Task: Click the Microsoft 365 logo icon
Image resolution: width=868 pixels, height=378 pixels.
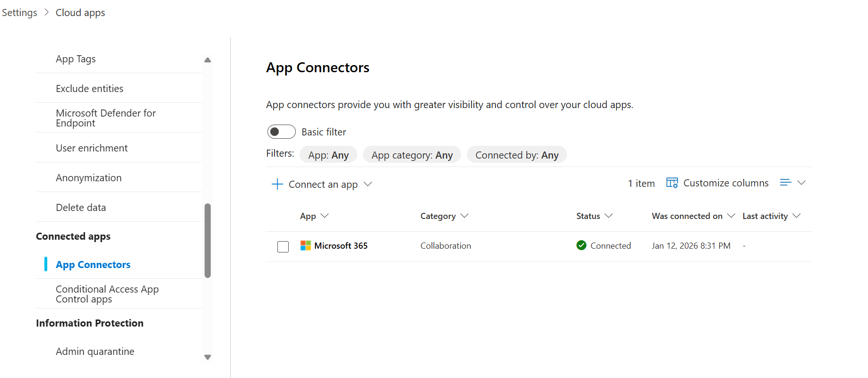Action: [306, 245]
